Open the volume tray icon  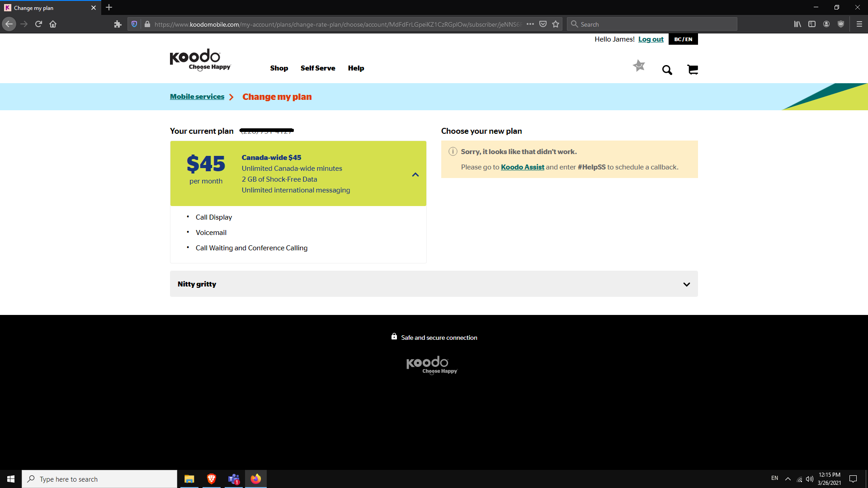[x=810, y=479]
